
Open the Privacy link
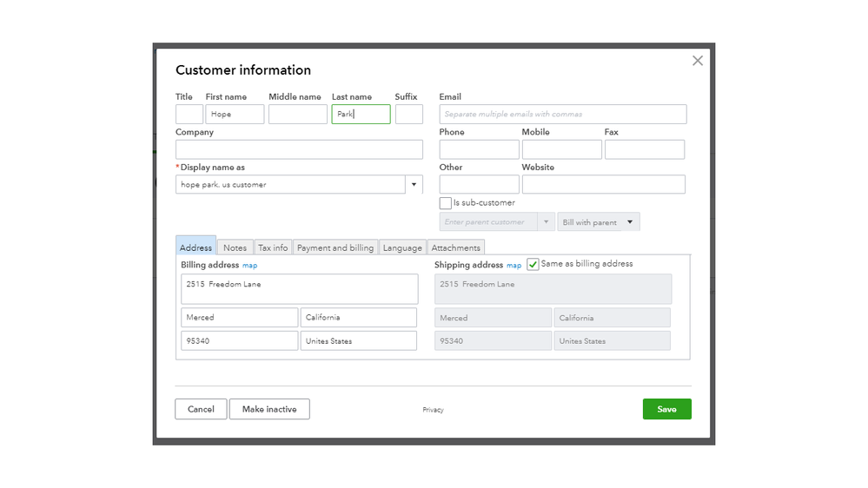(433, 410)
